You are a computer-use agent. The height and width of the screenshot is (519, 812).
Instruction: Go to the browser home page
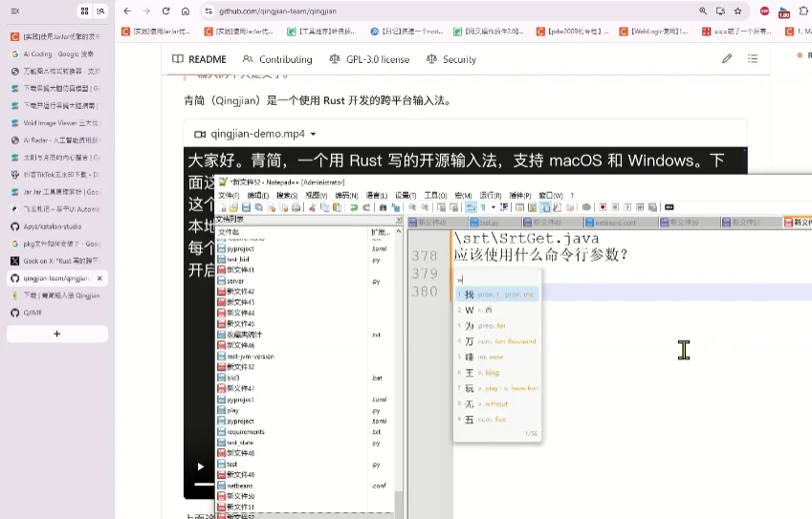[x=185, y=11]
